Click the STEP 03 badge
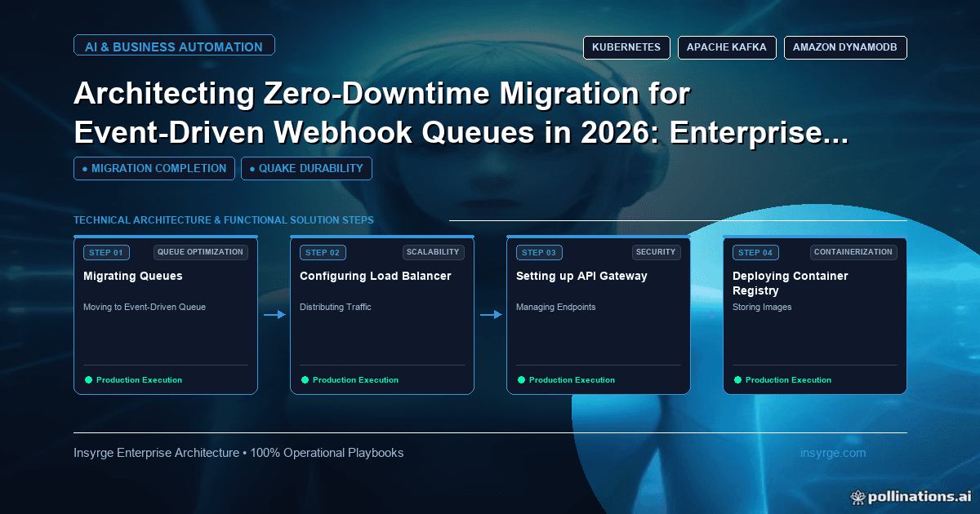Viewport: 980px width, 514px height. (x=540, y=252)
